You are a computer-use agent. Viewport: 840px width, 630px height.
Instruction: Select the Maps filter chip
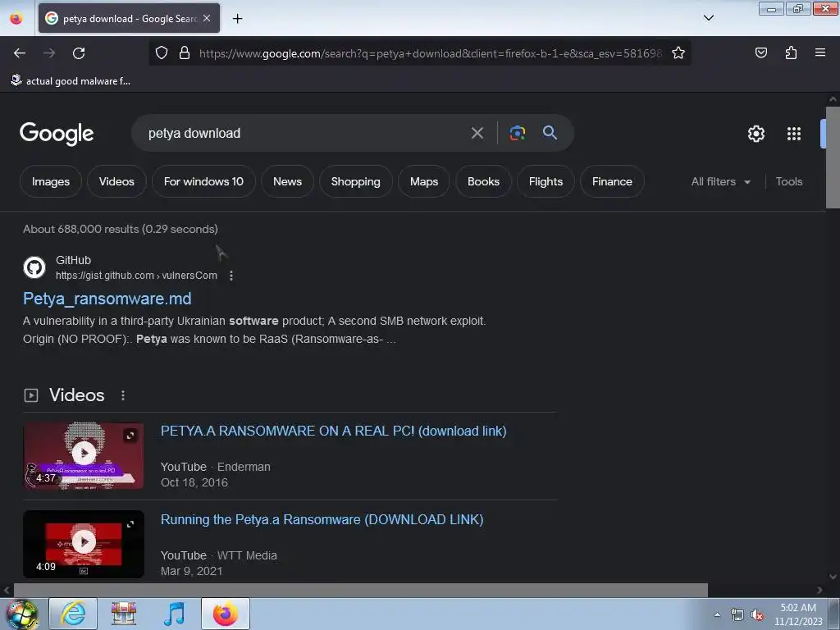coord(424,181)
